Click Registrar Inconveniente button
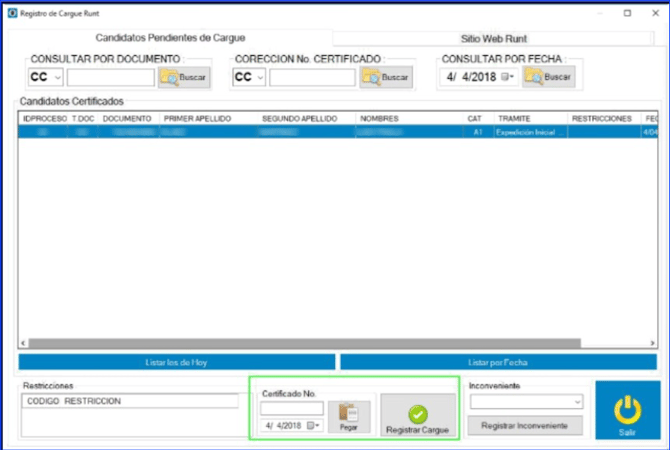This screenshot has height=450, width=670. pyautogui.click(x=525, y=425)
